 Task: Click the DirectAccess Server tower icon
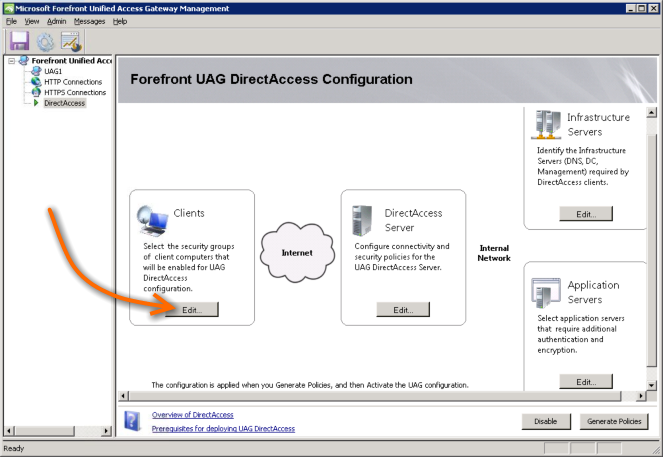pos(362,221)
